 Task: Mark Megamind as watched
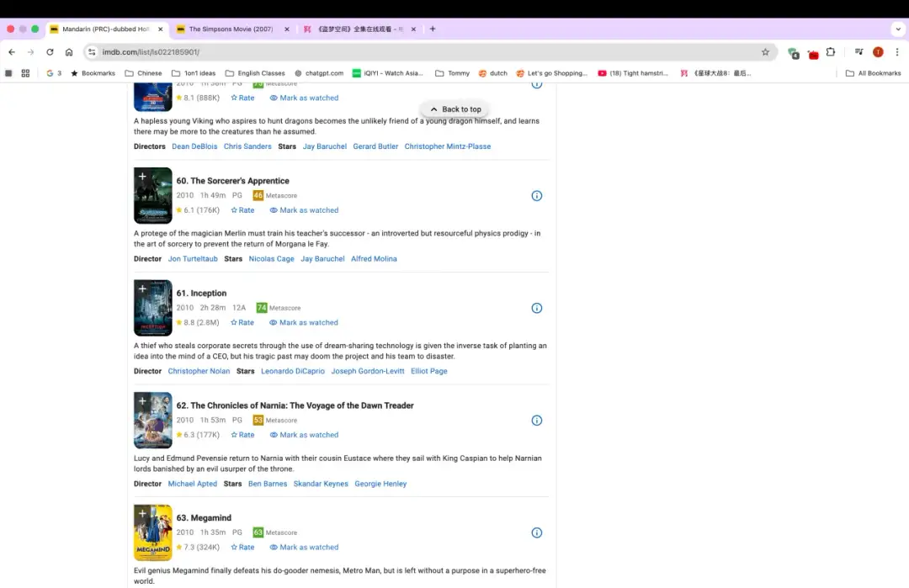(304, 548)
